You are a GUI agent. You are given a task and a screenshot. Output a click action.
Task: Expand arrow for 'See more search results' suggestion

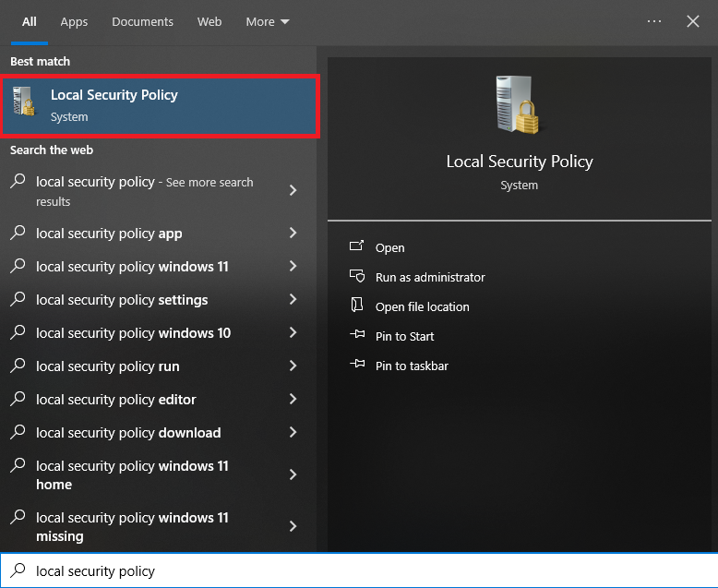pos(293,190)
